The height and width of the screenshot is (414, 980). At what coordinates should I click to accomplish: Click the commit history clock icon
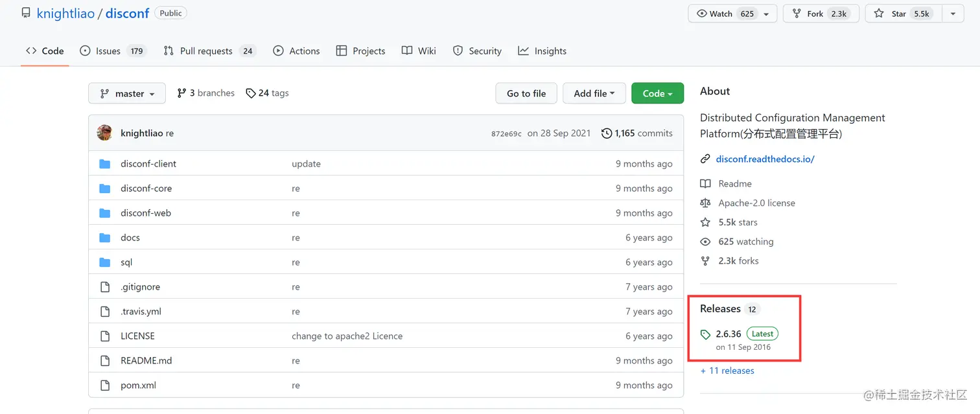pos(607,133)
